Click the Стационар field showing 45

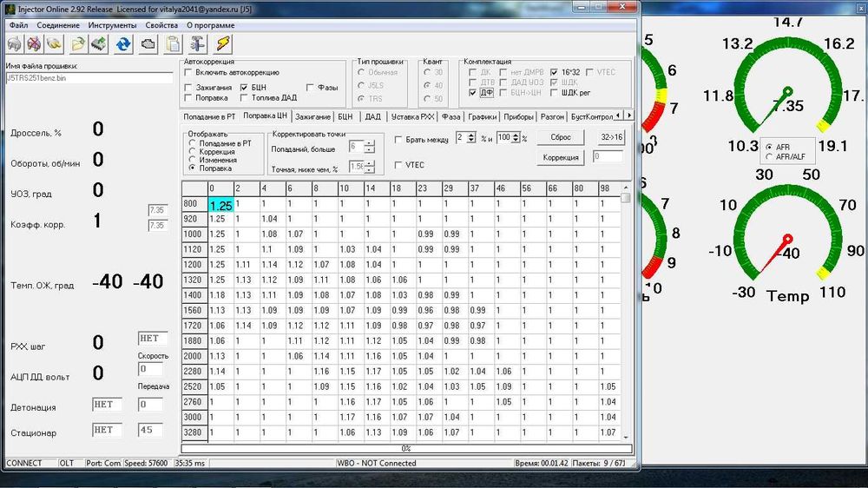(150, 430)
